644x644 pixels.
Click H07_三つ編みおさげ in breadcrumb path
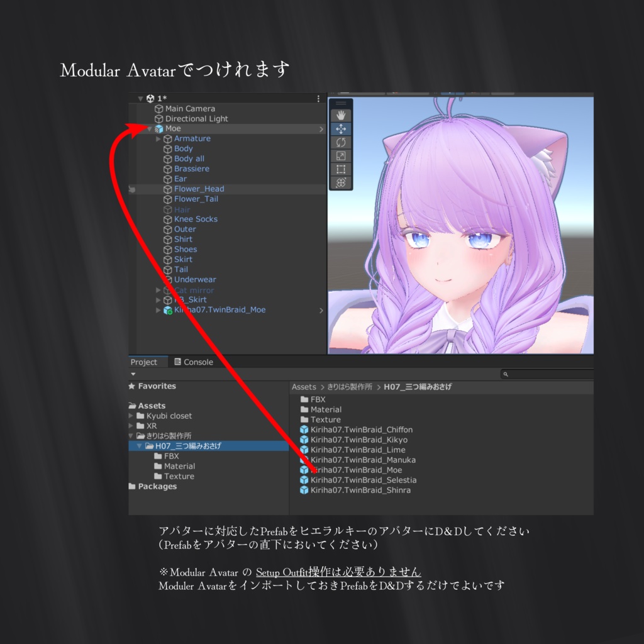pyautogui.click(x=418, y=387)
